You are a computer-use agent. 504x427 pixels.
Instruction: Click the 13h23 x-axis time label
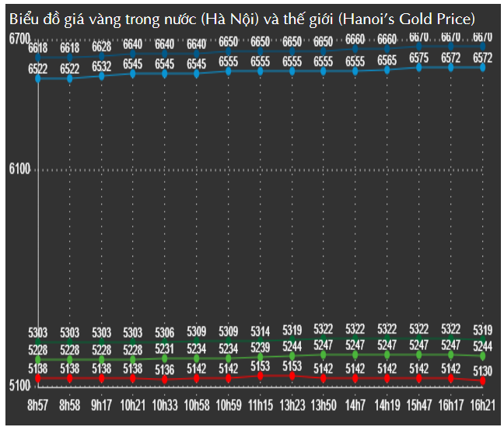click(x=292, y=405)
